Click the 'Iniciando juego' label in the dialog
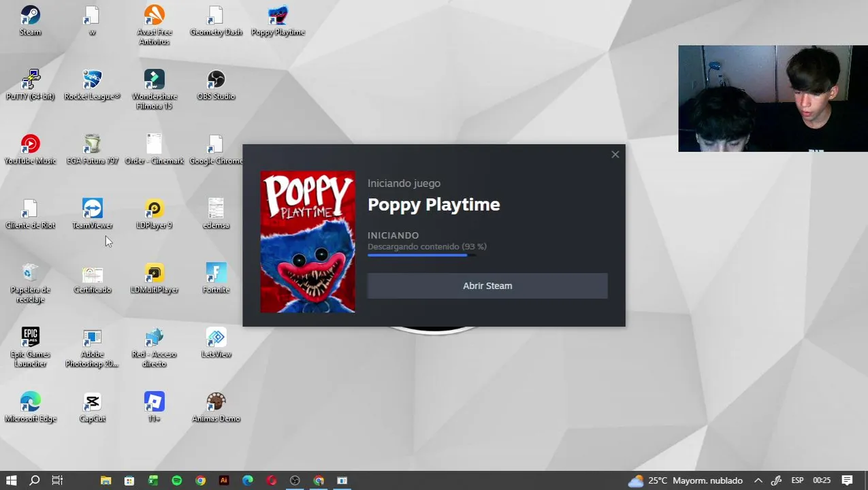 pyautogui.click(x=404, y=183)
